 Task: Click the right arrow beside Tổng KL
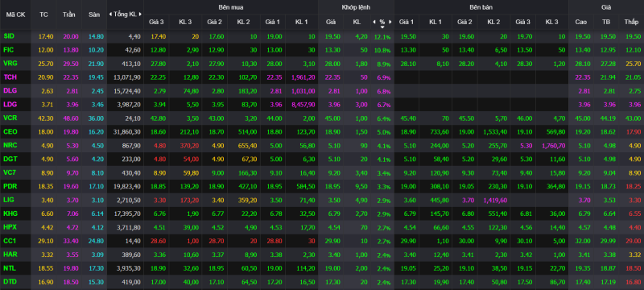[140, 14]
